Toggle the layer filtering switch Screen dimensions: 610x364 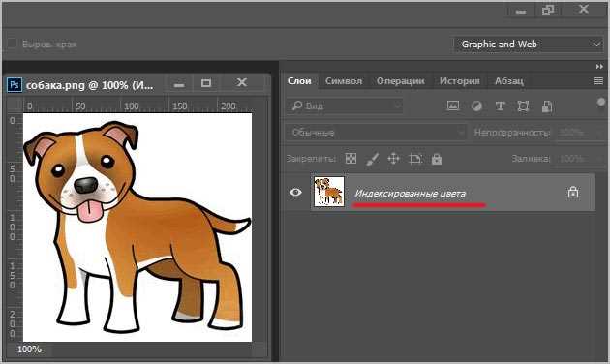[x=601, y=103]
